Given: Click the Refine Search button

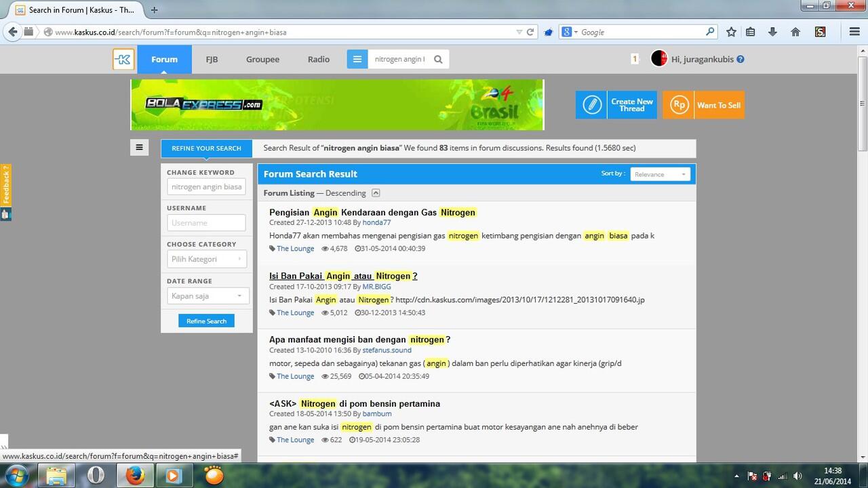Looking at the screenshot, I should (x=206, y=321).
